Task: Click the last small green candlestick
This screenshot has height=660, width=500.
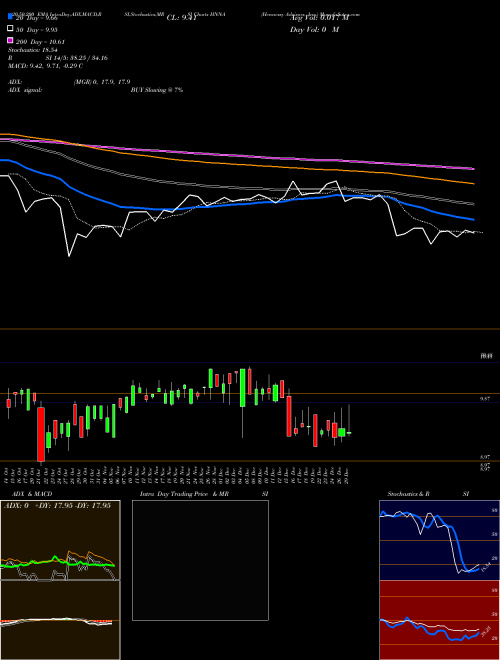Action: pyautogui.click(x=348, y=432)
